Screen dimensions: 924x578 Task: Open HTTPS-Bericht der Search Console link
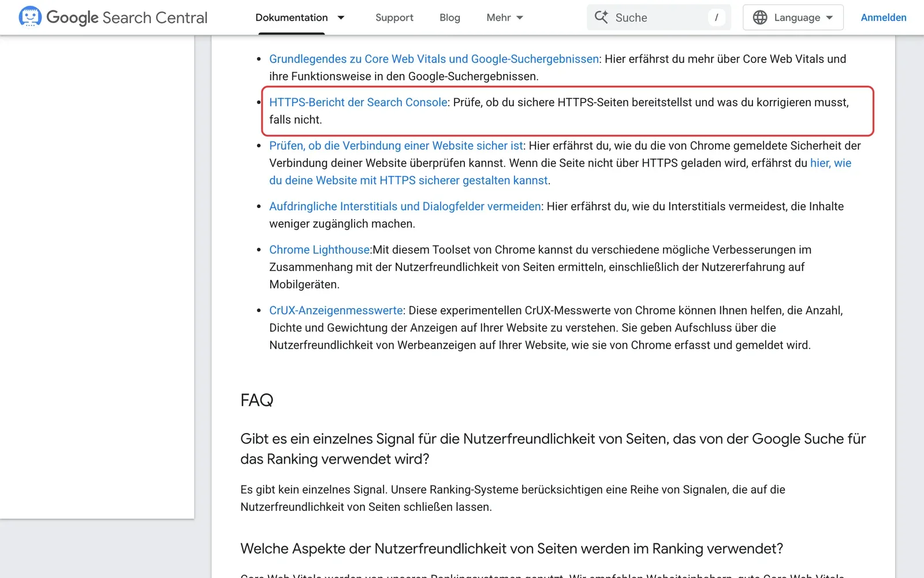tap(358, 102)
